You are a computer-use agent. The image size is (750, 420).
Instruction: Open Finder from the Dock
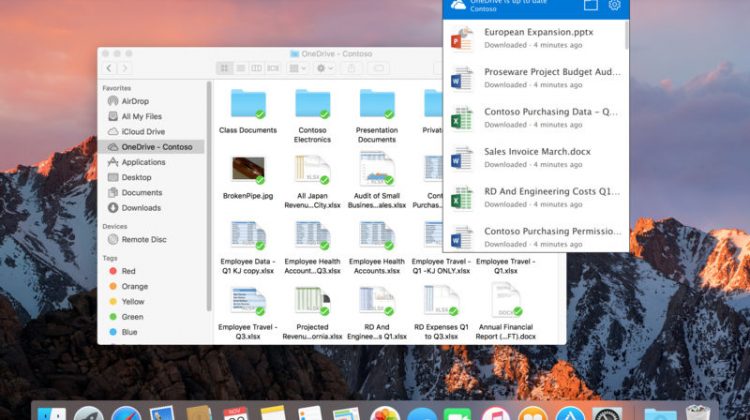[52, 414]
